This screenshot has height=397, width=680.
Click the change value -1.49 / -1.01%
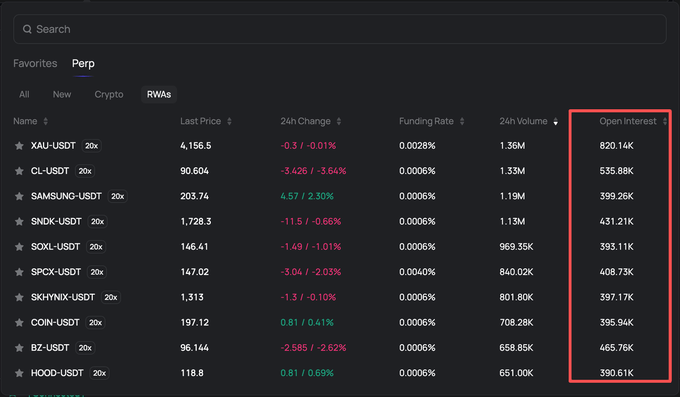point(311,246)
